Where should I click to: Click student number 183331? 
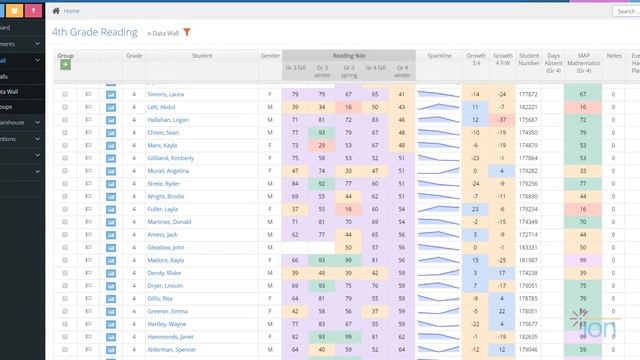(x=528, y=247)
